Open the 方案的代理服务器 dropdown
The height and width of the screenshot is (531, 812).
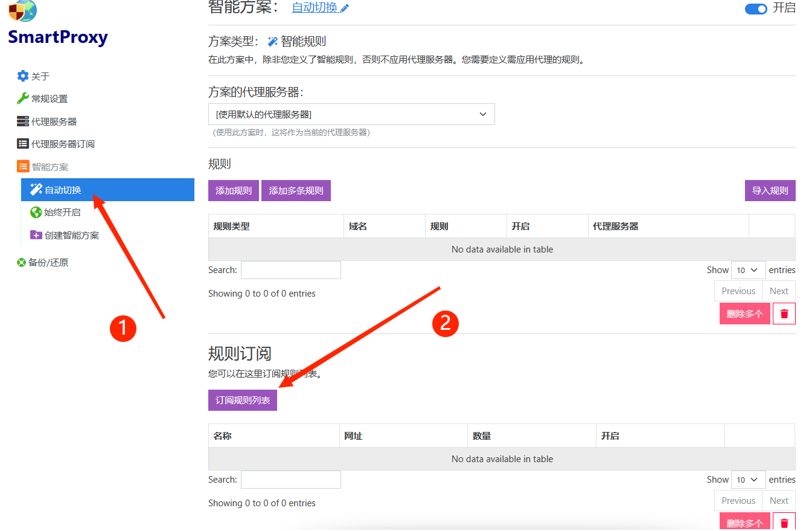pyautogui.click(x=351, y=114)
